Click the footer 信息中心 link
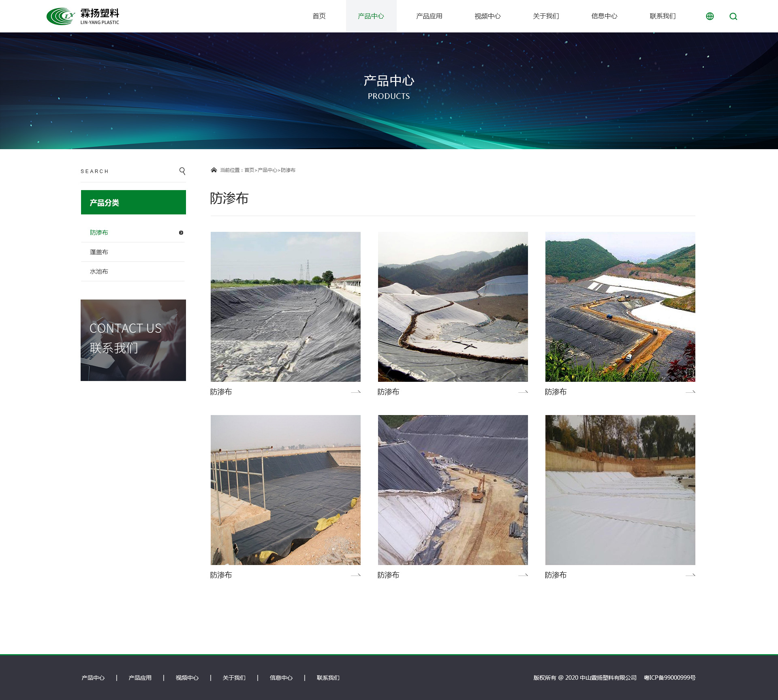This screenshot has height=700, width=778. click(281, 678)
